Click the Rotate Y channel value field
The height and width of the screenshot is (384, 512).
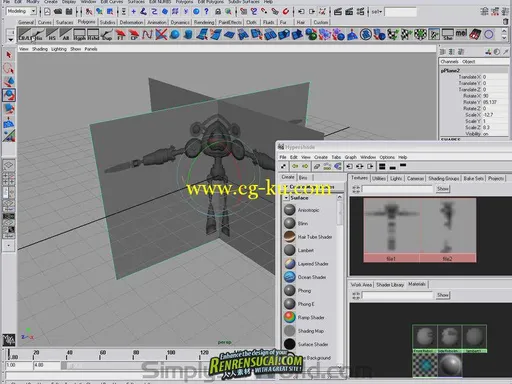(495, 102)
